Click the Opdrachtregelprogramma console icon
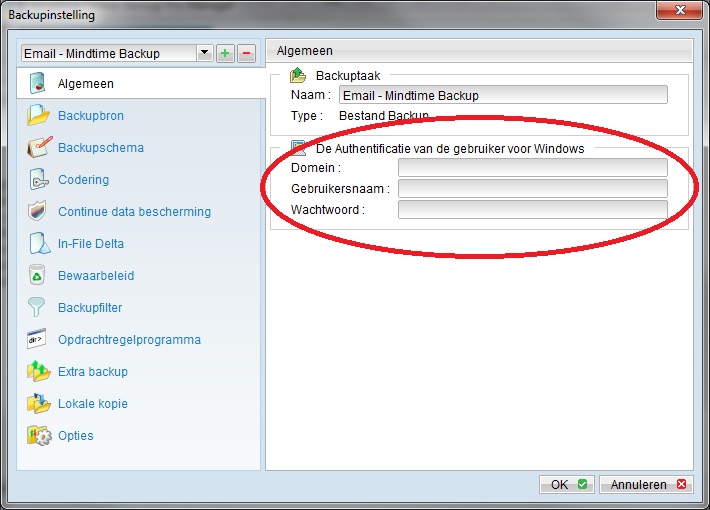The width and height of the screenshot is (710, 510). coord(37,339)
